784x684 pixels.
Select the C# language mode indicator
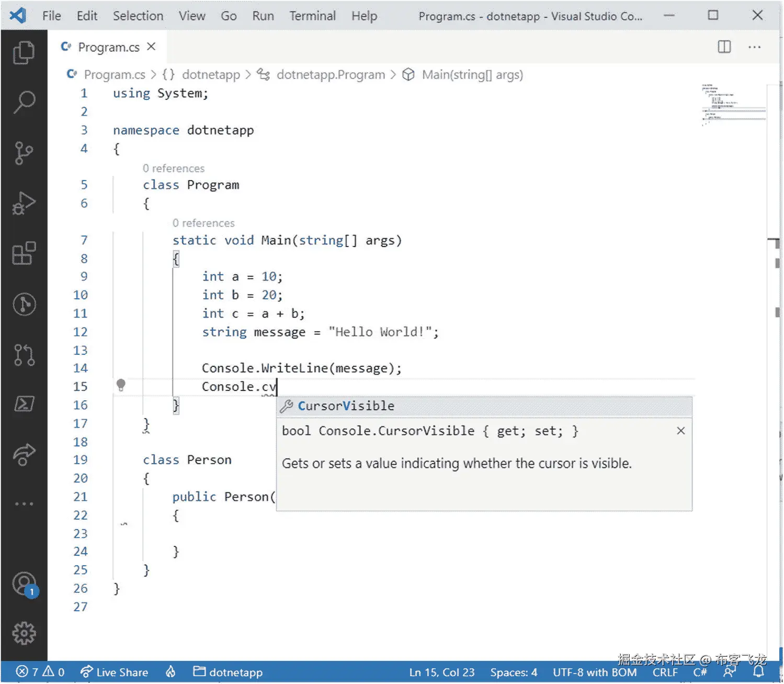[700, 672]
